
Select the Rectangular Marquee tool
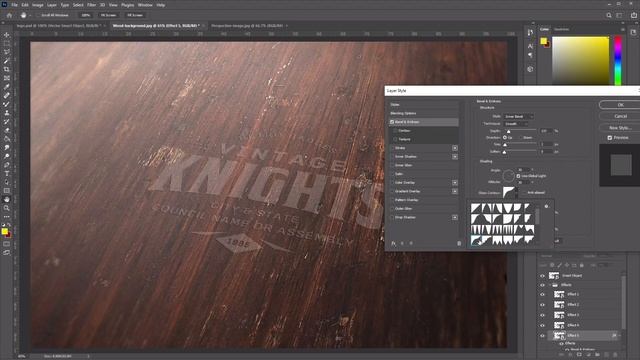pos(7,44)
